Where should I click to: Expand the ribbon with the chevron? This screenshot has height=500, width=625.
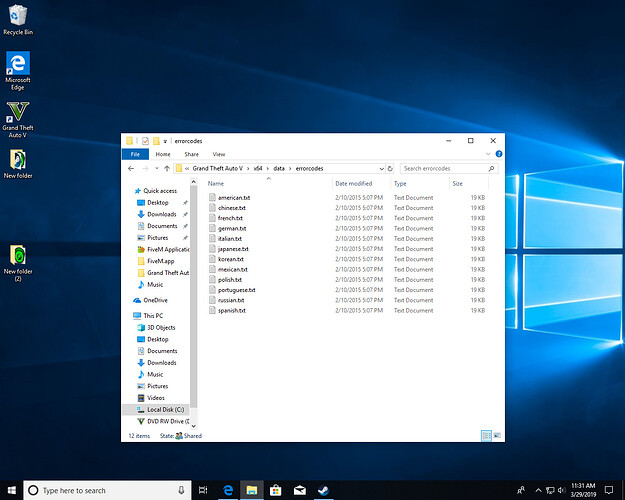488,154
